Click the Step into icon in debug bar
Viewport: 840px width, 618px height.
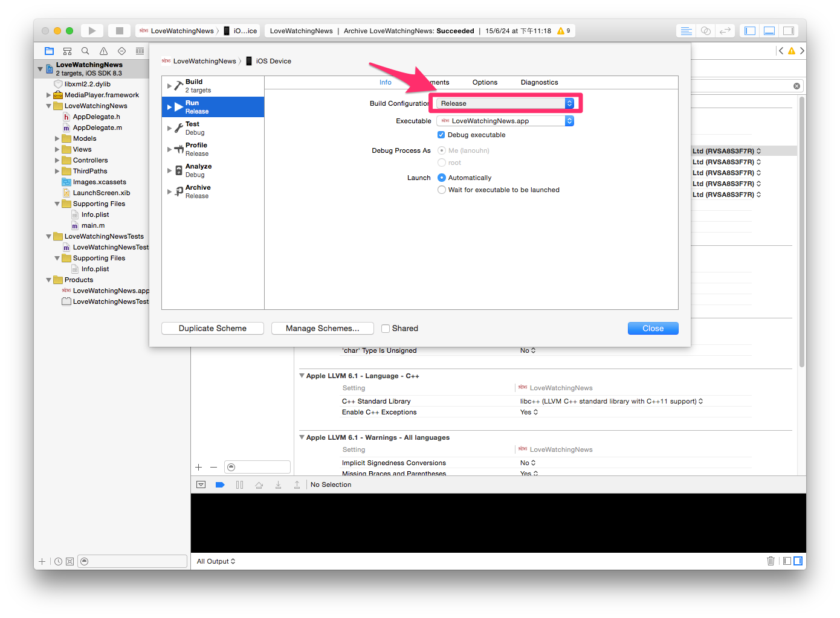point(278,484)
